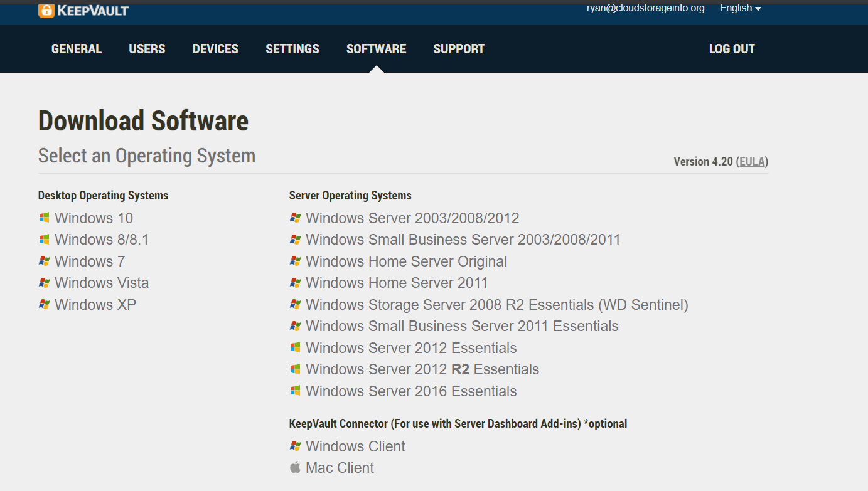Screen dimensions: 868x491
Task: Open Windows Server 2016 Essentials link
Action: coord(411,391)
